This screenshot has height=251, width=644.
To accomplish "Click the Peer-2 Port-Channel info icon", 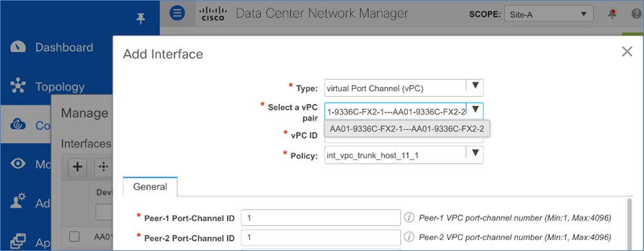I will (x=409, y=238).
